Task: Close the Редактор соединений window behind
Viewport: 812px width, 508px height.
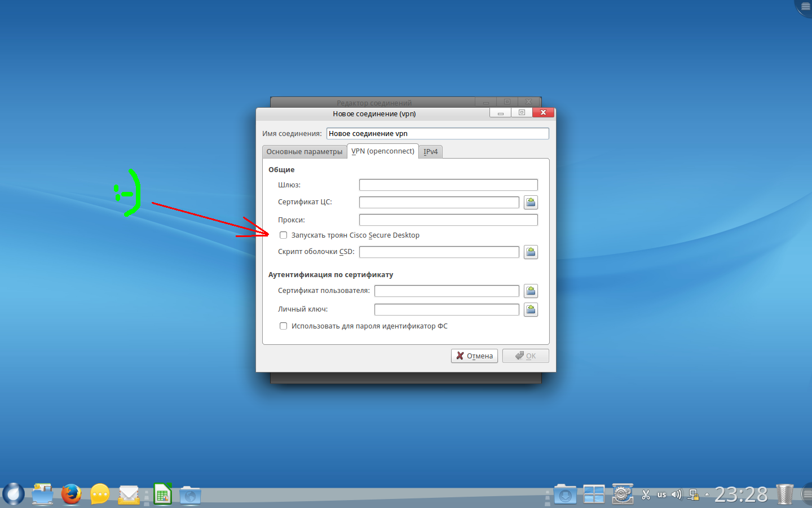Action: pyautogui.click(x=529, y=102)
